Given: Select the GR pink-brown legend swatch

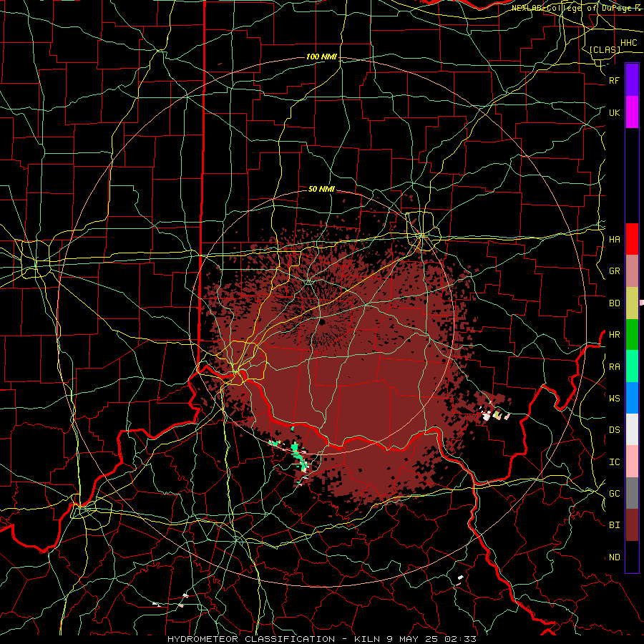Looking at the screenshot, I should (632, 271).
